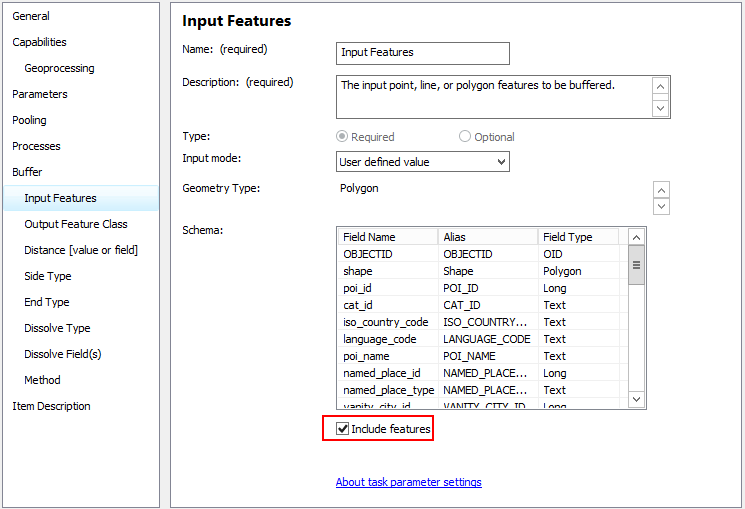The image size is (745, 509).
Task: Open About task parameter settings link
Action: click(408, 482)
